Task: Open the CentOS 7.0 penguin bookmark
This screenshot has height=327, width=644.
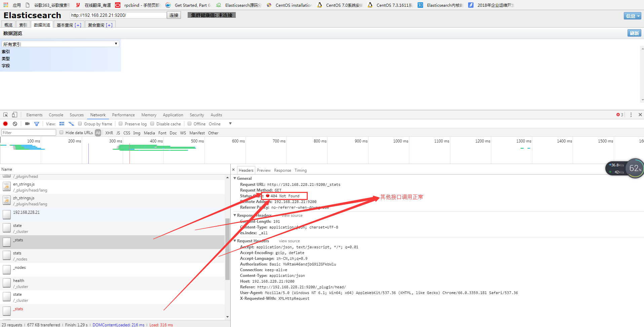Action: (340, 5)
